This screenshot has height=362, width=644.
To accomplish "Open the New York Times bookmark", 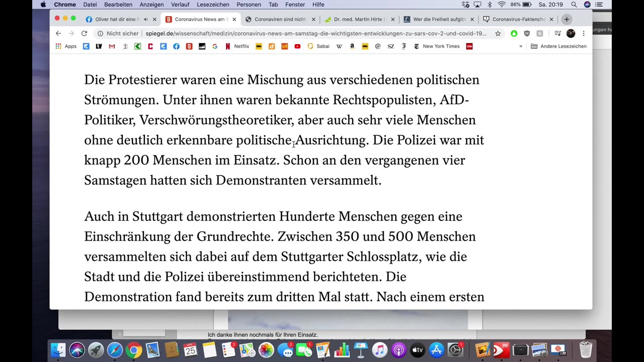I will pyautogui.click(x=436, y=46).
